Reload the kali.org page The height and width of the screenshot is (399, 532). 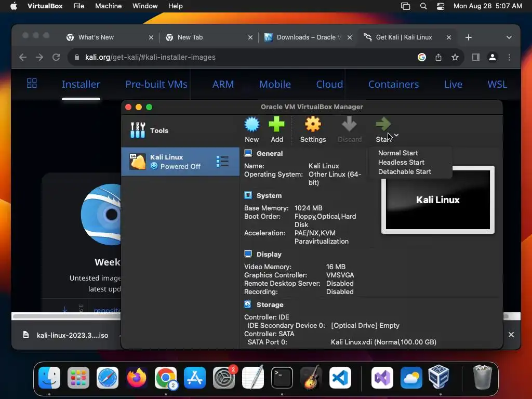click(x=56, y=57)
